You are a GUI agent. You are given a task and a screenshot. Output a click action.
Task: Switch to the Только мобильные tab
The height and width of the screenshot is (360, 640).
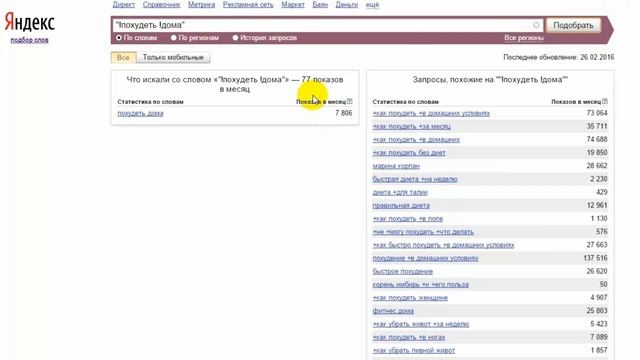pyautogui.click(x=173, y=58)
